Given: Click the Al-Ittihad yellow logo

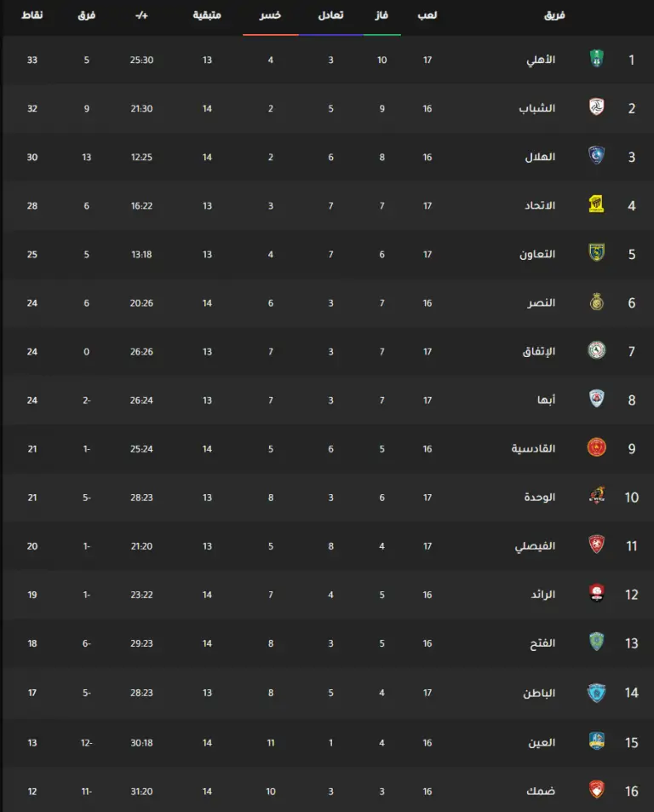Looking at the screenshot, I should (x=597, y=204).
